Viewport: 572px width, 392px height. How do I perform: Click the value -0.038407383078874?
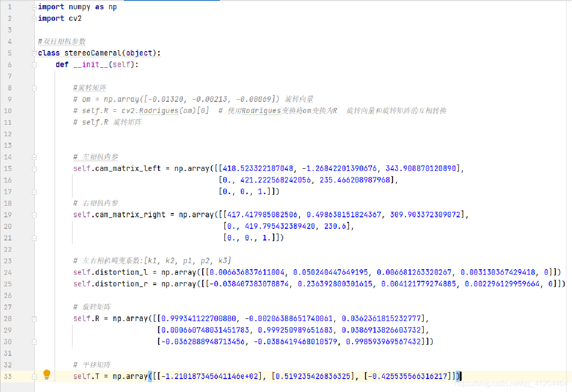[250, 284]
